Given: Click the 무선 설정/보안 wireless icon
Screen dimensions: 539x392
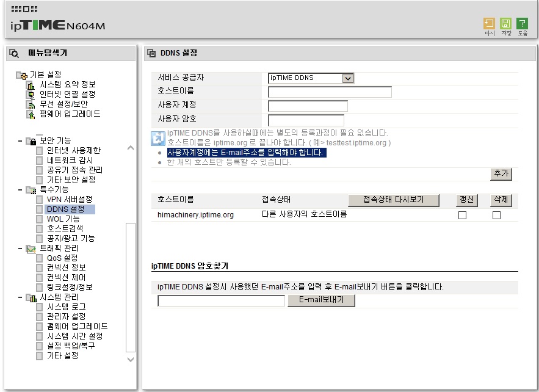Looking at the screenshot, I should coord(31,104).
